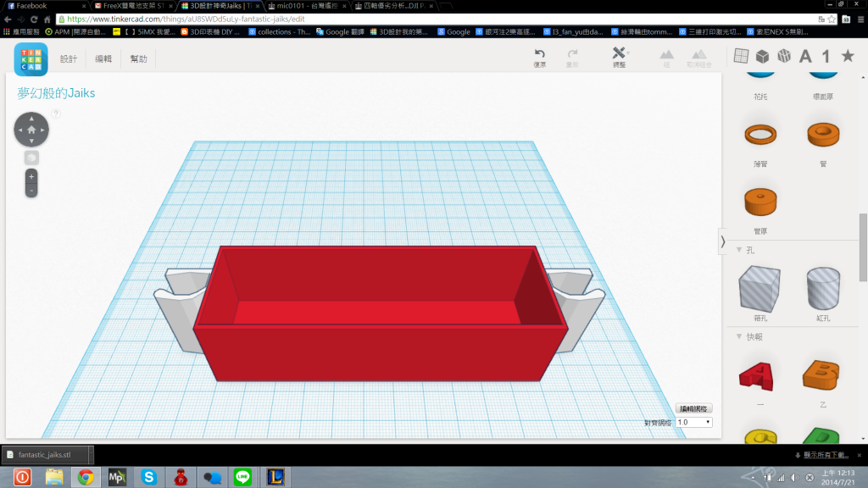Open the Edit (編輯) menu
The image size is (868, 488).
tap(103, 58)
